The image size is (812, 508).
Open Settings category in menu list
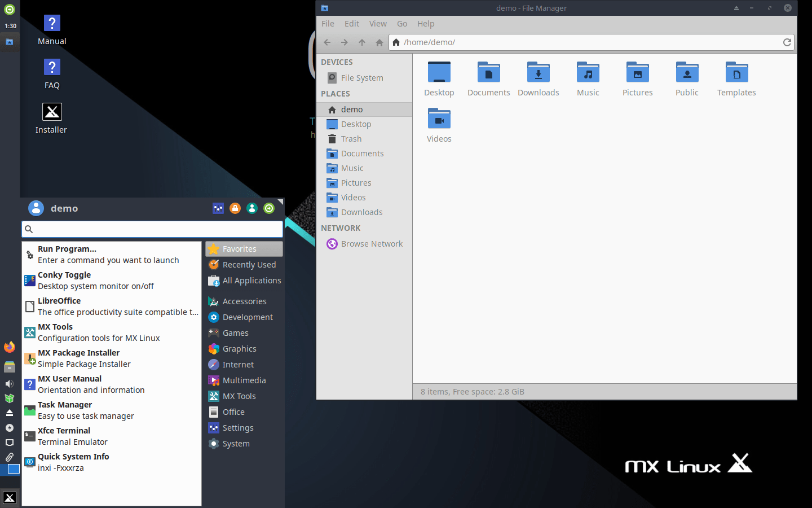[244, 428]
